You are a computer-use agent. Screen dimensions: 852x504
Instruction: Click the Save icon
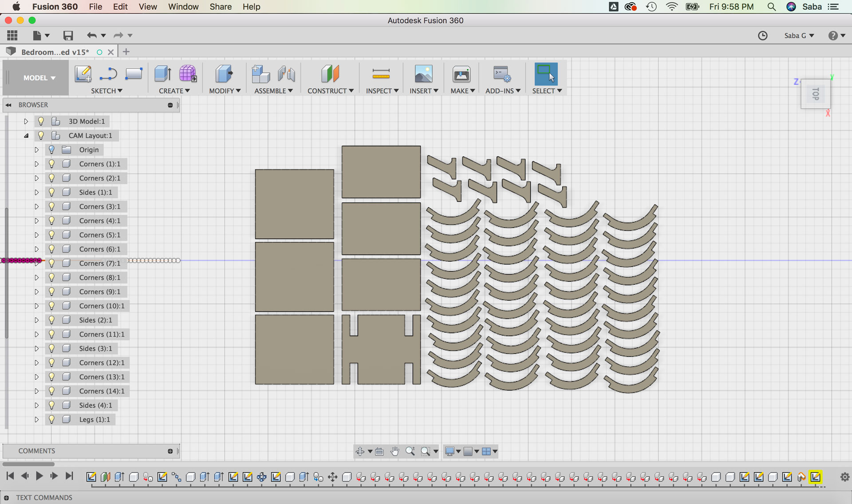tap(68, 35)
